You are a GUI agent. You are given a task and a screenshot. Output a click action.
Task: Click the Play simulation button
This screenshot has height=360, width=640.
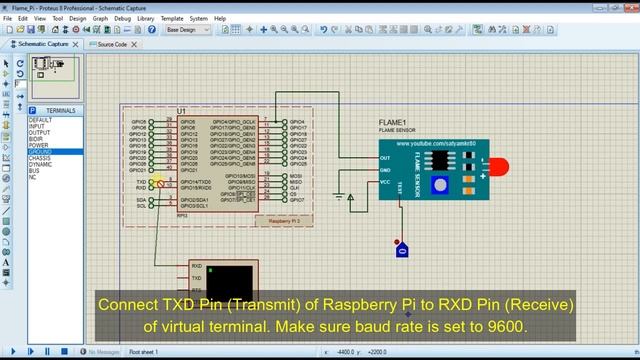pyautogui.click(x=13, y=351)
